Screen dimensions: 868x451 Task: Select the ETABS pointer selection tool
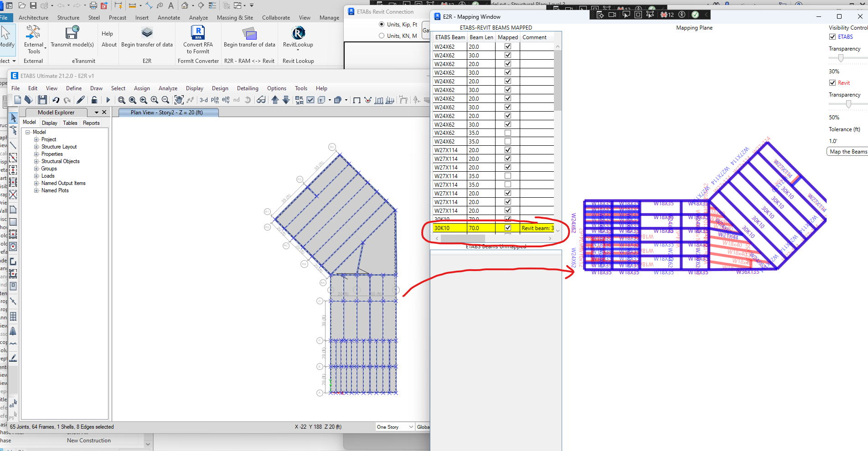pos(13,118)
